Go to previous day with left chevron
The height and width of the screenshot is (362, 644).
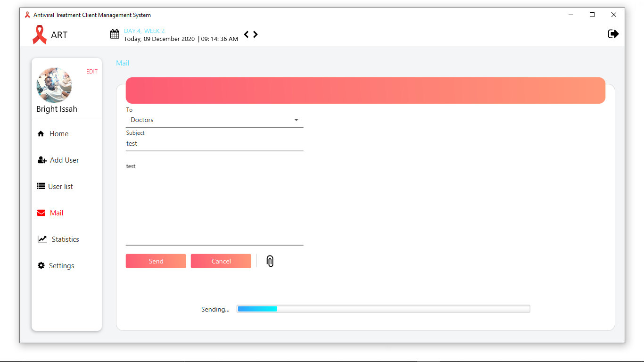pos(246,34)
